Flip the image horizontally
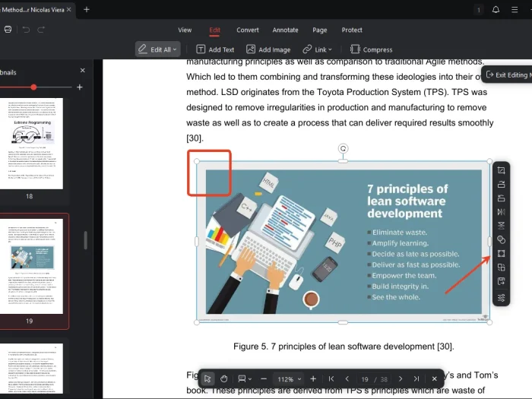Image resolution: width=532 pixels, height=399 pixels. pyautogui.click(x=502, y=212)
